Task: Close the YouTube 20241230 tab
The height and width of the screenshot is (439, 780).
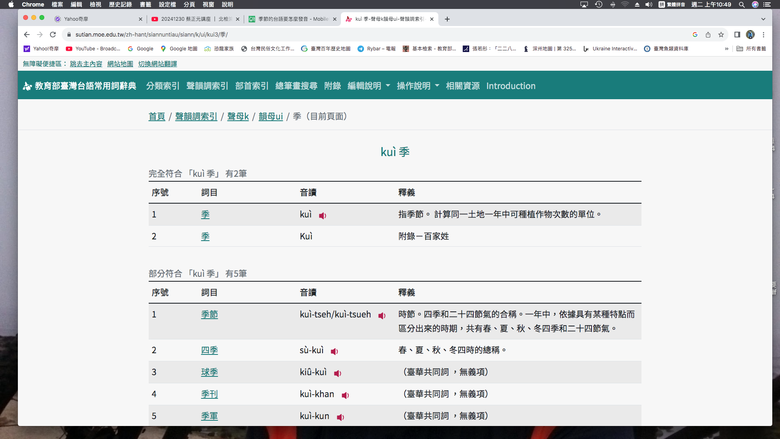Action: point(237,19)
